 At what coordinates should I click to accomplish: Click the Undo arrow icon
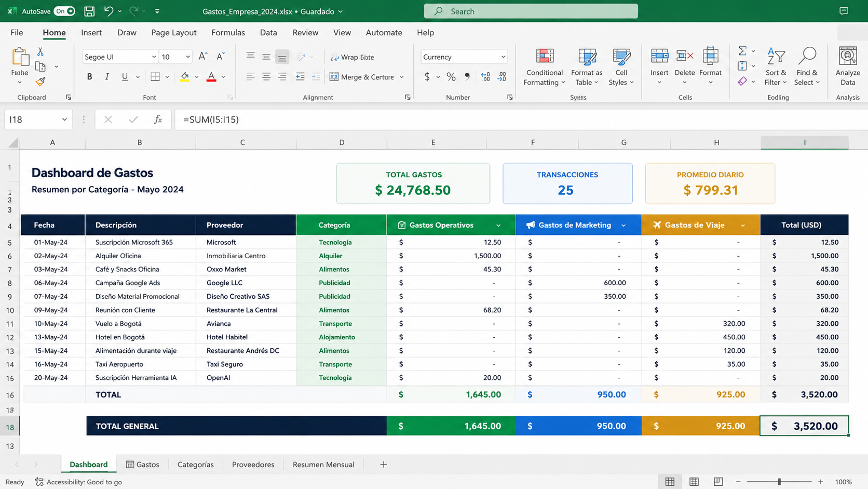[x=108, y=11]
